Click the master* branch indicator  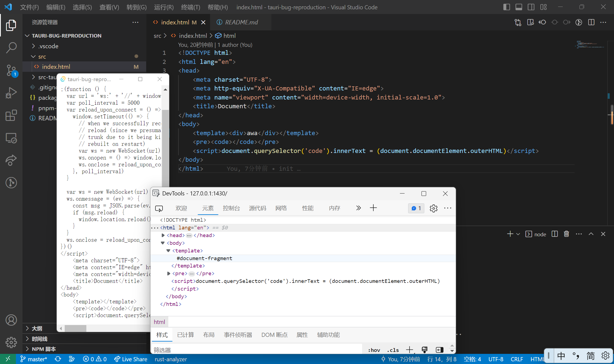tap(34, 359)
